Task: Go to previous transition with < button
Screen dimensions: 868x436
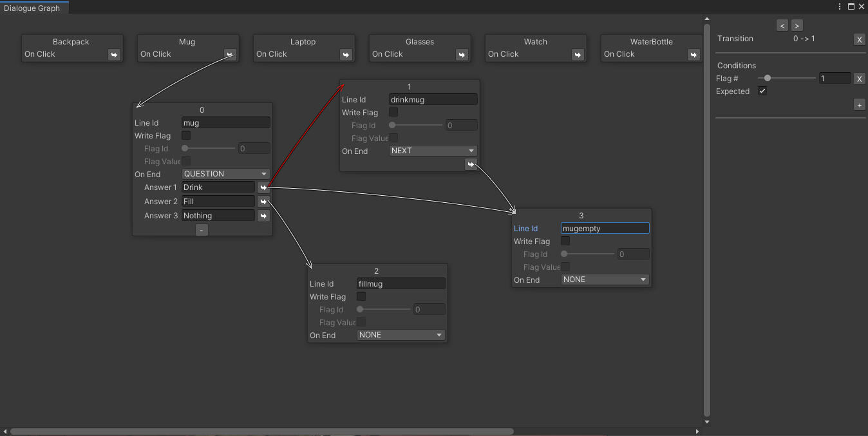Action: (782, 26)
